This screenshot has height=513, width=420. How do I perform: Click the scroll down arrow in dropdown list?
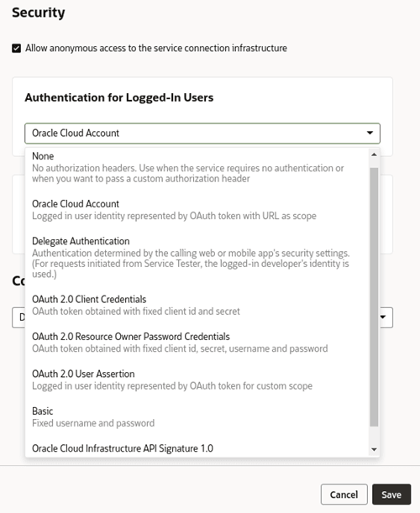pyautogui.click(x=374, y=450)
